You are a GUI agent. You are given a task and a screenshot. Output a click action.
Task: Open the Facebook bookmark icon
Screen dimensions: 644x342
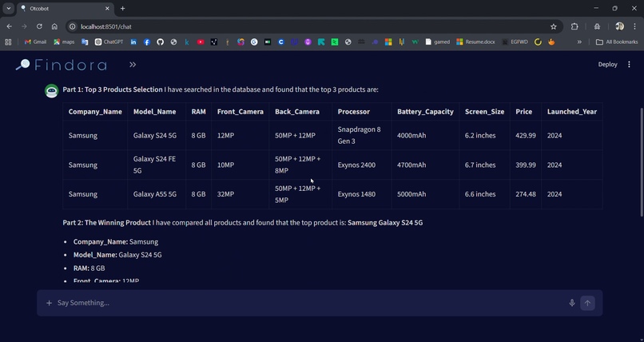[x=147, y=42]
